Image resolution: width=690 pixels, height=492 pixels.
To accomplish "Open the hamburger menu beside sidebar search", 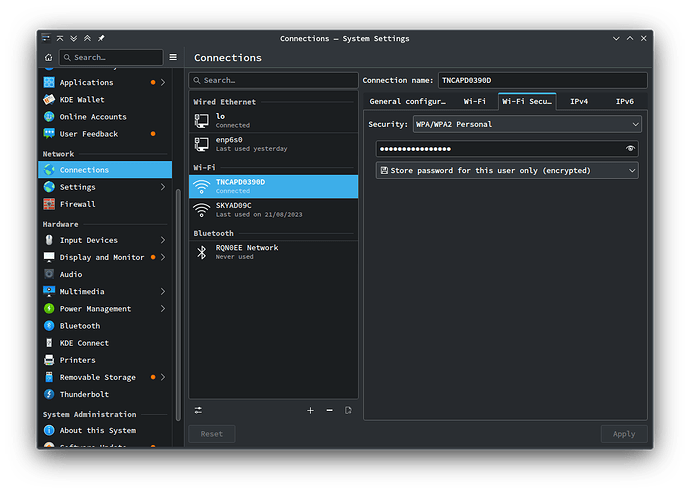I will tap(173, 57).
